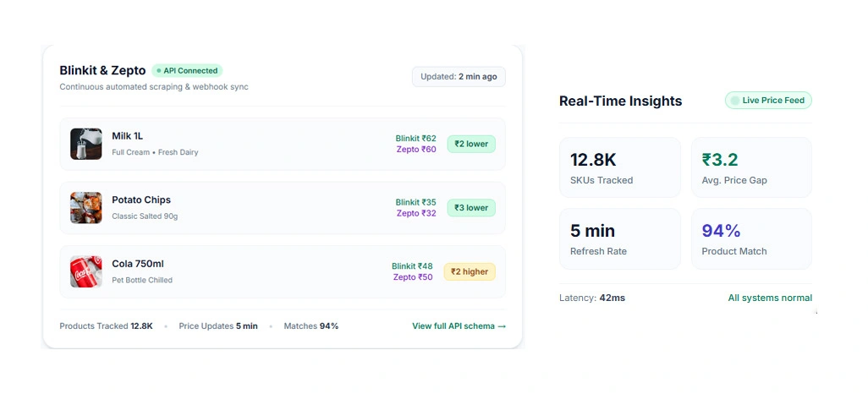Click the Products Tracked 12.8K footer stat

coord(107,326)
